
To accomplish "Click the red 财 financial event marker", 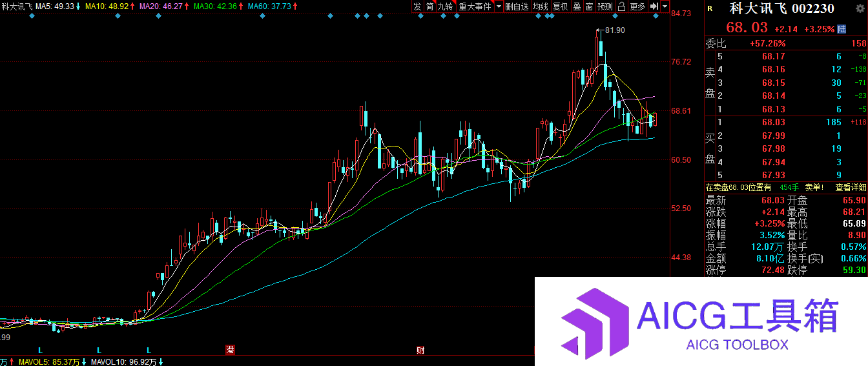I will 420,350.
